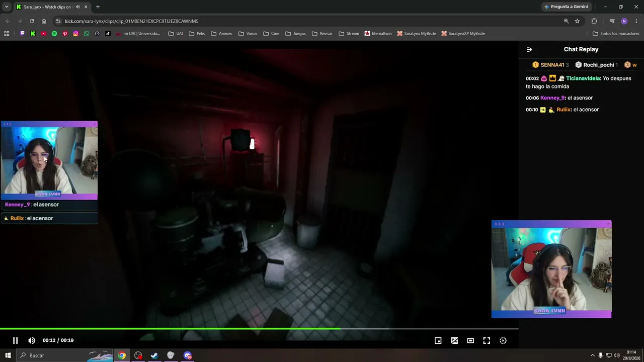
Task: Open the Chrome extensions menu
Action: [x=594, y=21]
